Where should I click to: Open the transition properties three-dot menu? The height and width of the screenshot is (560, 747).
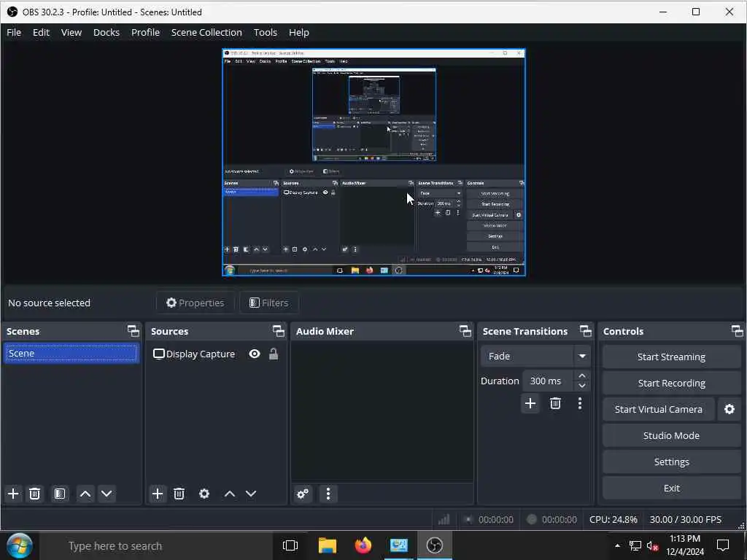[x=580, y=404]
